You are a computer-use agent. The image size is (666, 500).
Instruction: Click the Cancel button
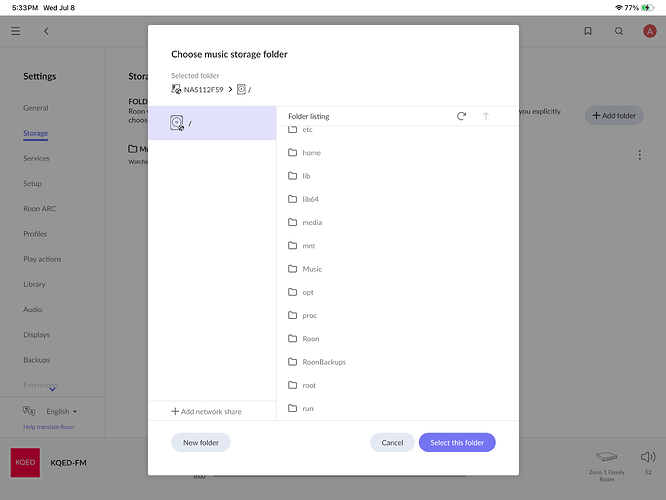392,443
